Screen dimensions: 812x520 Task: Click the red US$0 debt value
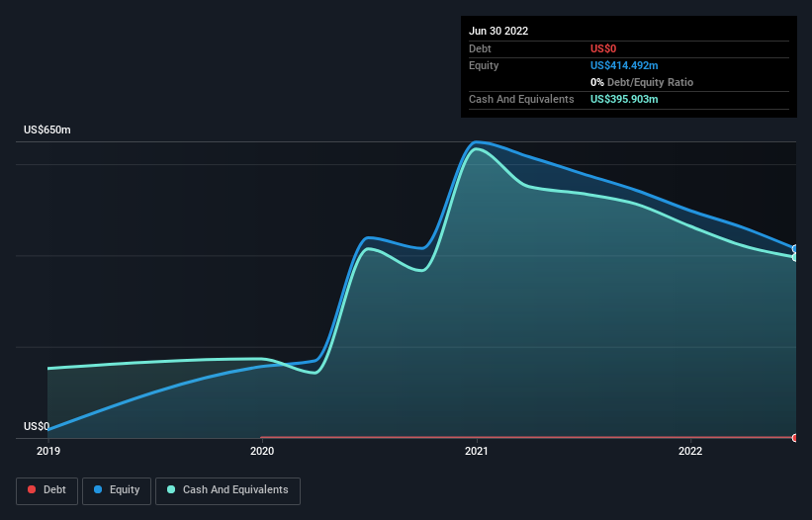pyautogui.click(x=603, y=48)
